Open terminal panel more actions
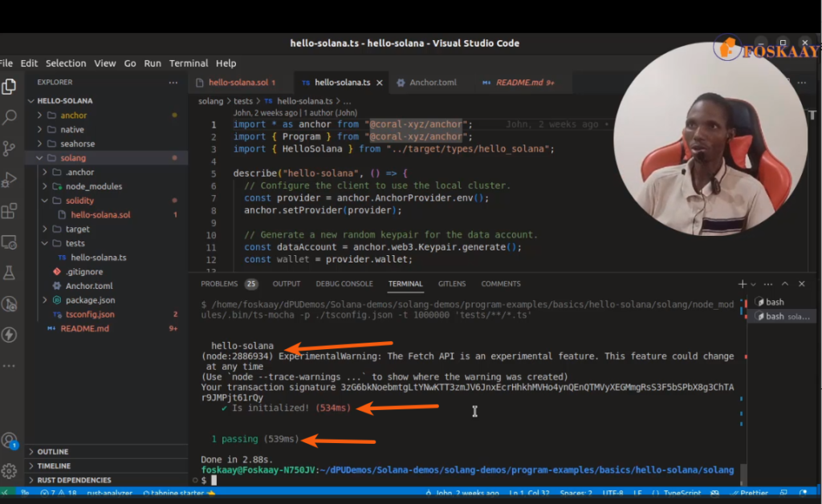The height and width of the screenshot is (504, 822). pos(768,284)
